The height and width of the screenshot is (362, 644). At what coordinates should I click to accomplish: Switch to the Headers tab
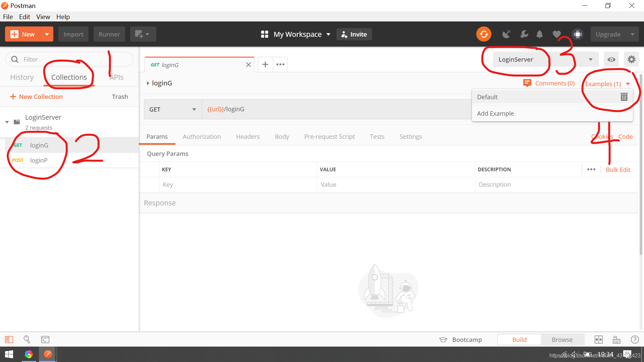pos(248,136)
